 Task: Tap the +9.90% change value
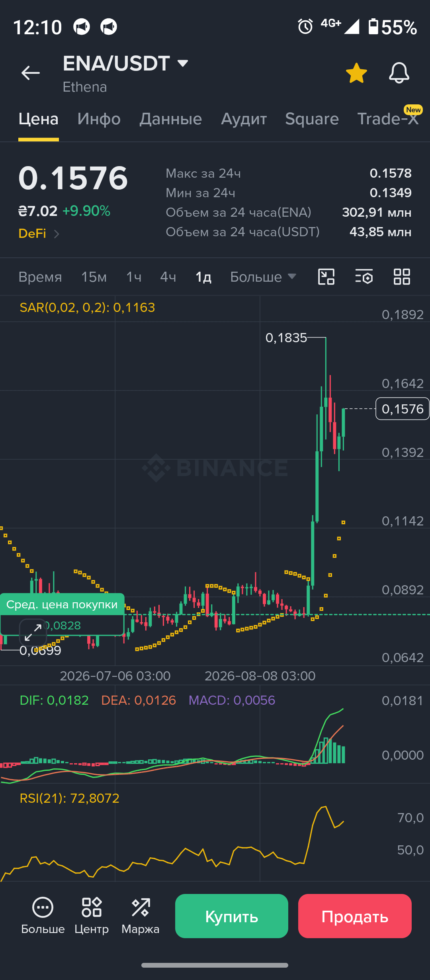86,211
